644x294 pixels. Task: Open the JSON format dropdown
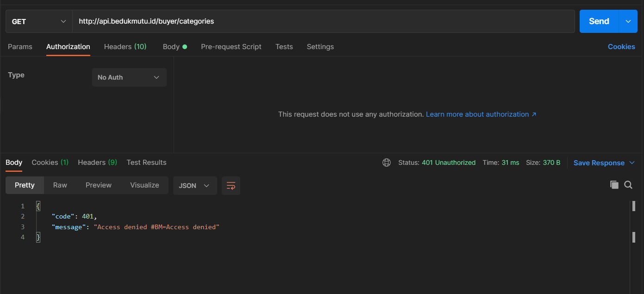(194, 186)
